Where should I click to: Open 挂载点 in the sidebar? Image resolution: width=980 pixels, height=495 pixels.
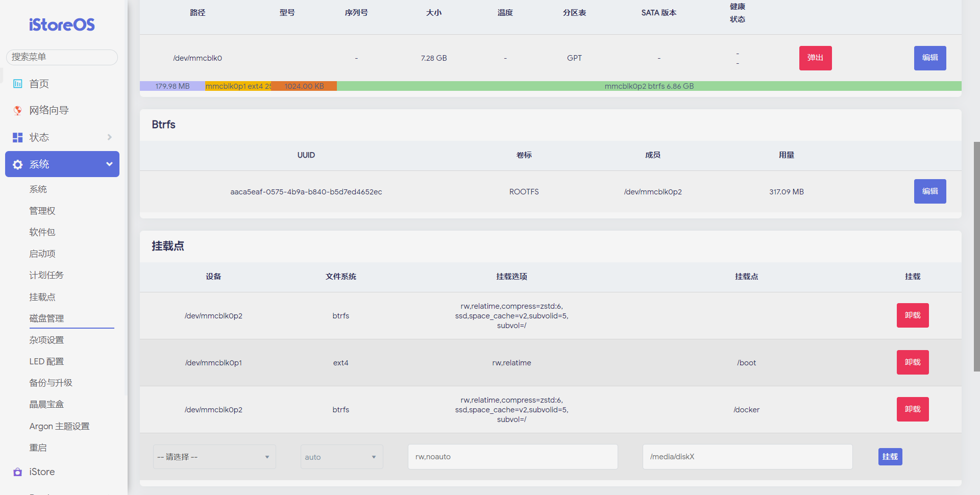pyautogui.click(x=42, y=297)
